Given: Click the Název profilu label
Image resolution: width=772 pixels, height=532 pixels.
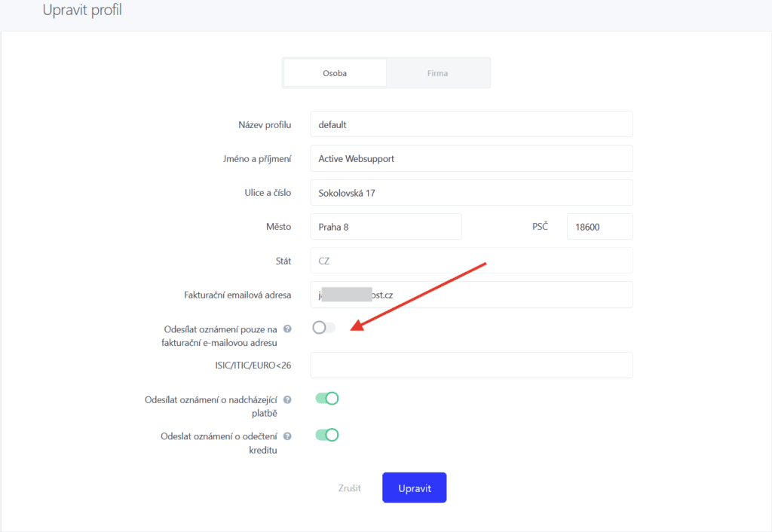Looking at the screenshot, I should 265,125.
